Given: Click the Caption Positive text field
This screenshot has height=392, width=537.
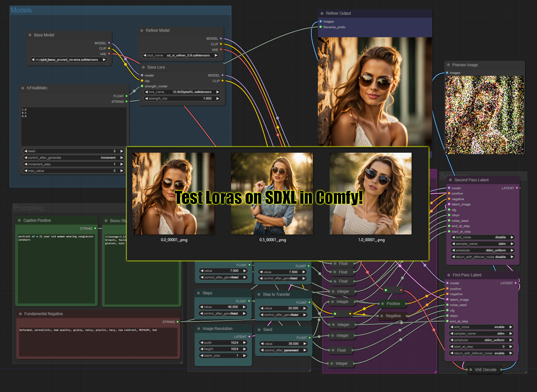Looking at the screenshot, I should click(x=56, y=268).
